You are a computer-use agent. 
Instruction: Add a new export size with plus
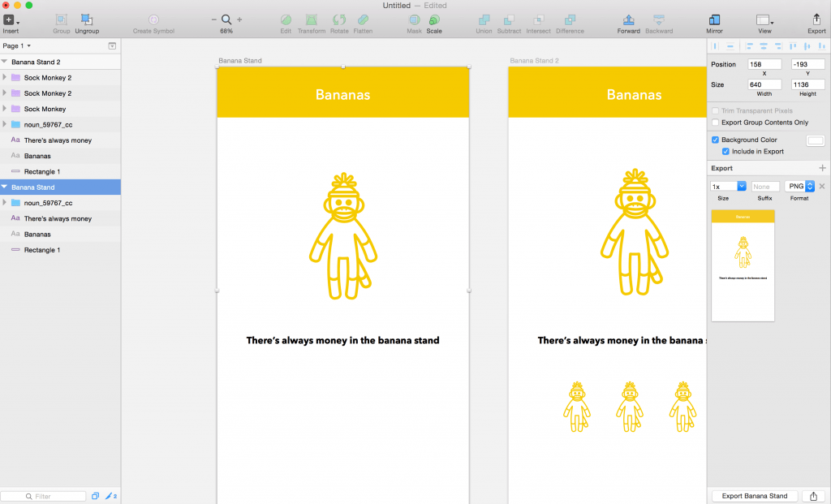[822, 168]
